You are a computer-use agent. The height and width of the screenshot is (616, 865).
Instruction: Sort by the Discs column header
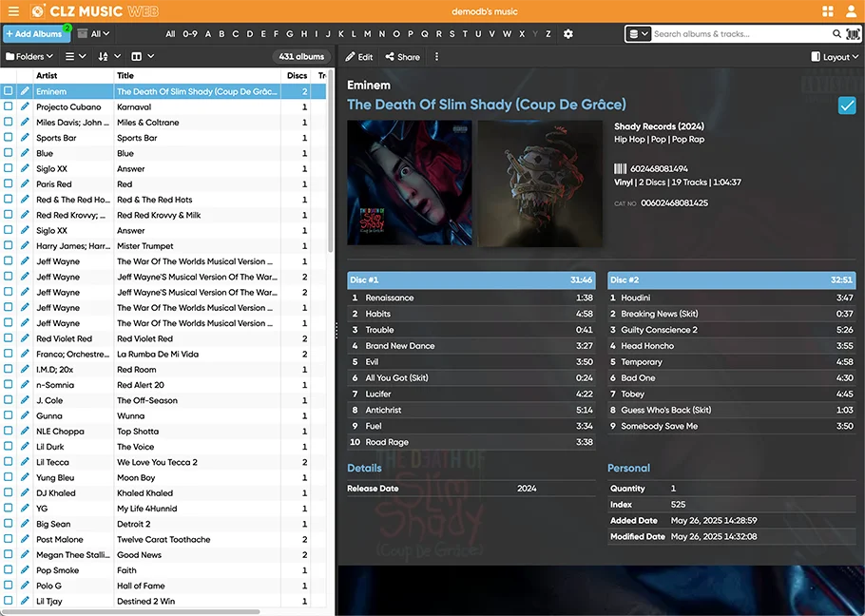(297, 75)
